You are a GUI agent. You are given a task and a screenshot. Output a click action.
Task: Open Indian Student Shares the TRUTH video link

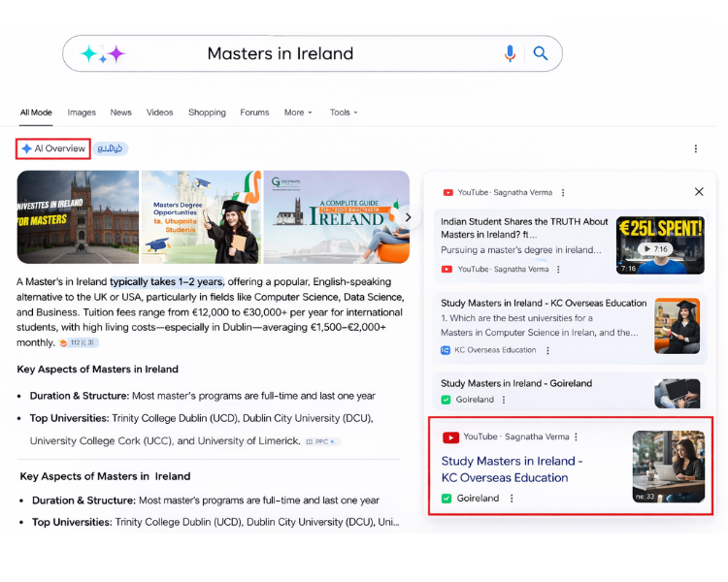pos(524,228)
